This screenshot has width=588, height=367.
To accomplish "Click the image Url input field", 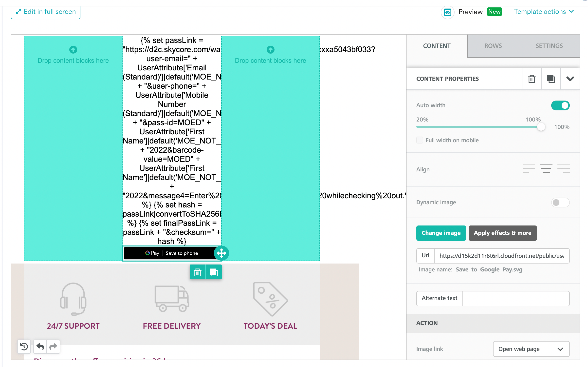I will pos(502,256).
